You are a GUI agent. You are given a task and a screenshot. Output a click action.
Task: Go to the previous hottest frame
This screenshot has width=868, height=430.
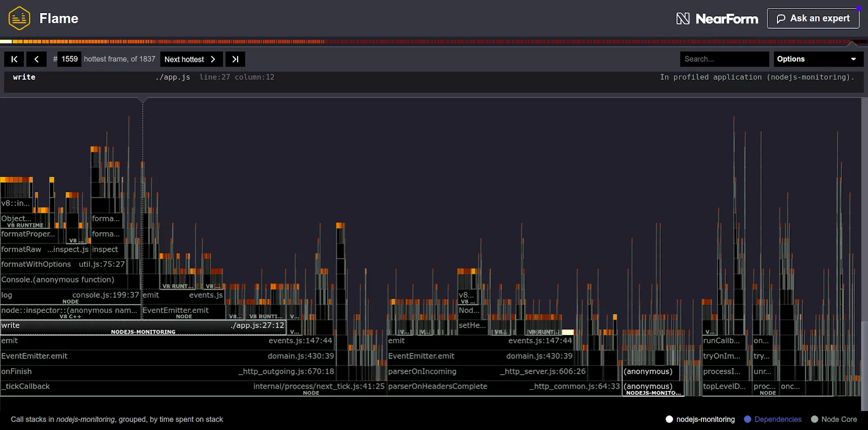pyautogui.click(x=36, y=59)
